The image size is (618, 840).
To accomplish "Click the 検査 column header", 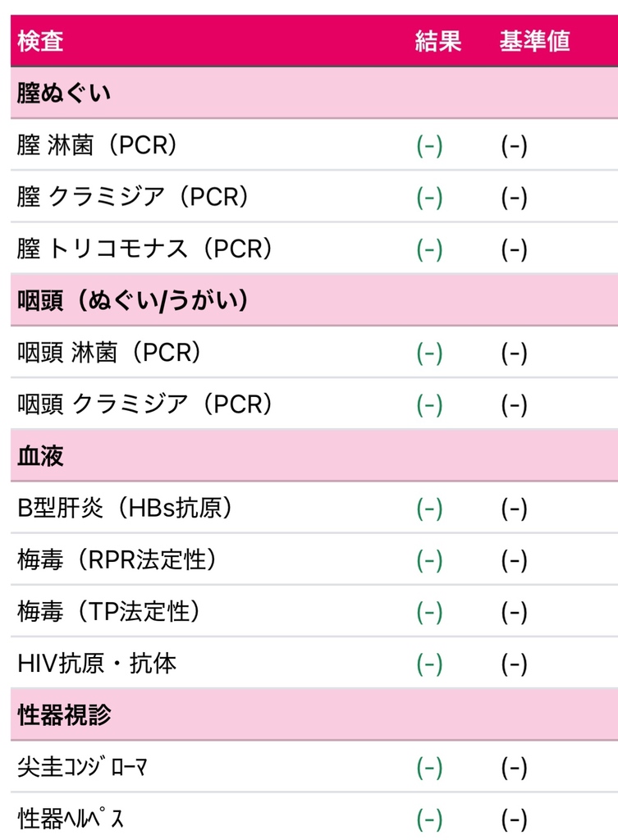I will click(40, 41).
